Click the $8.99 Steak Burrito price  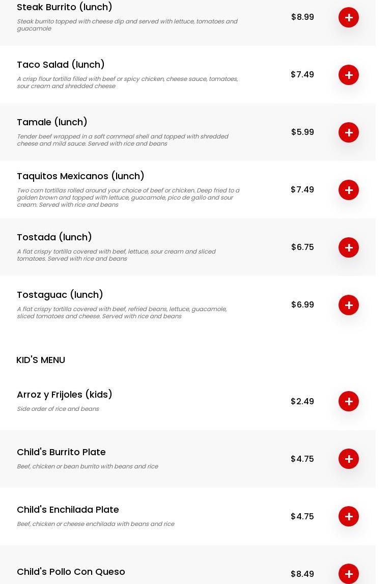[x=302, y=17]
